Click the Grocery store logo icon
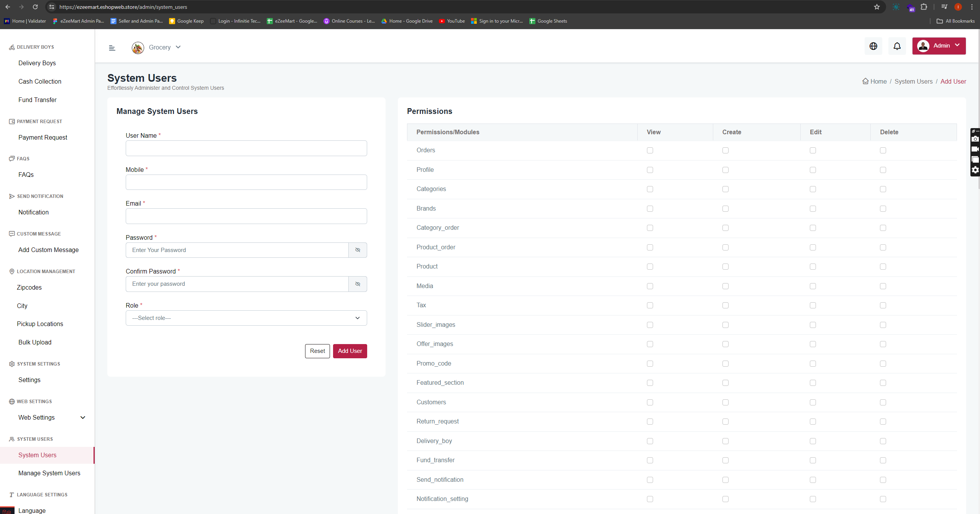 [138, 48]
